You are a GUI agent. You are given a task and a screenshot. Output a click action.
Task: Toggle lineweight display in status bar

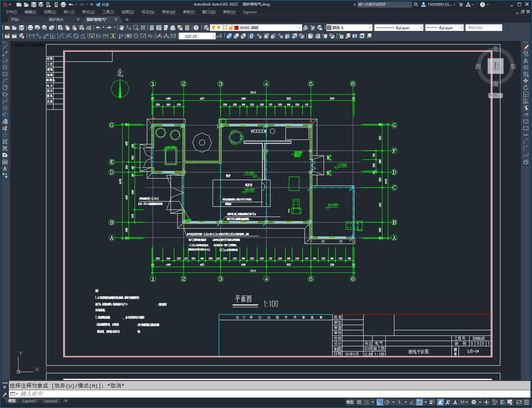[432, 402]
